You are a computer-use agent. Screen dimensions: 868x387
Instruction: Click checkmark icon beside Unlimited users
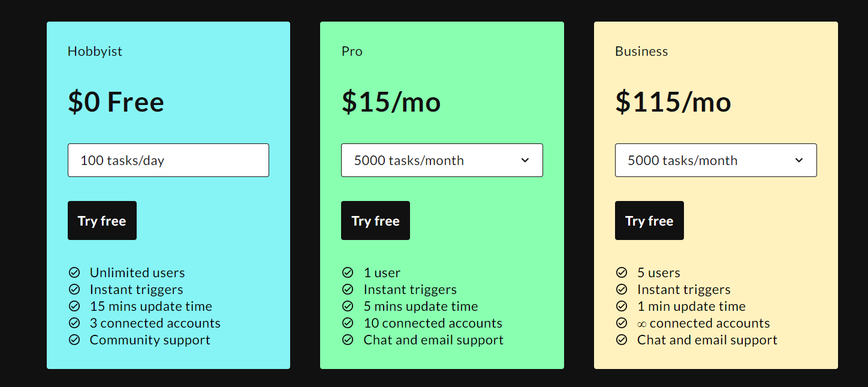pos(74,273)
